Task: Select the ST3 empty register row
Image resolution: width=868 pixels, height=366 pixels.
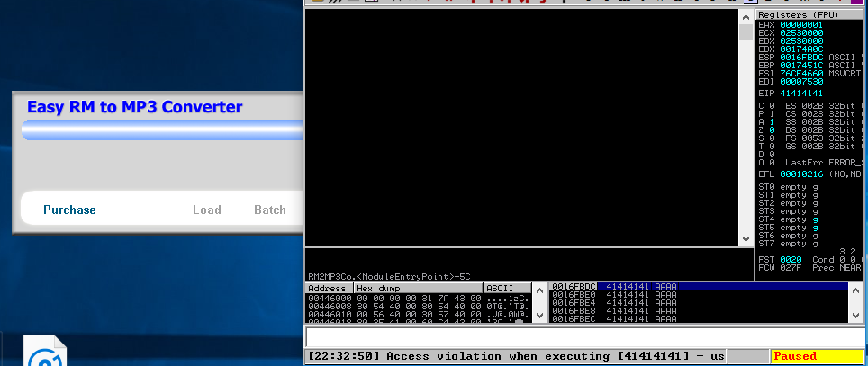Action: tap(788, 211)
